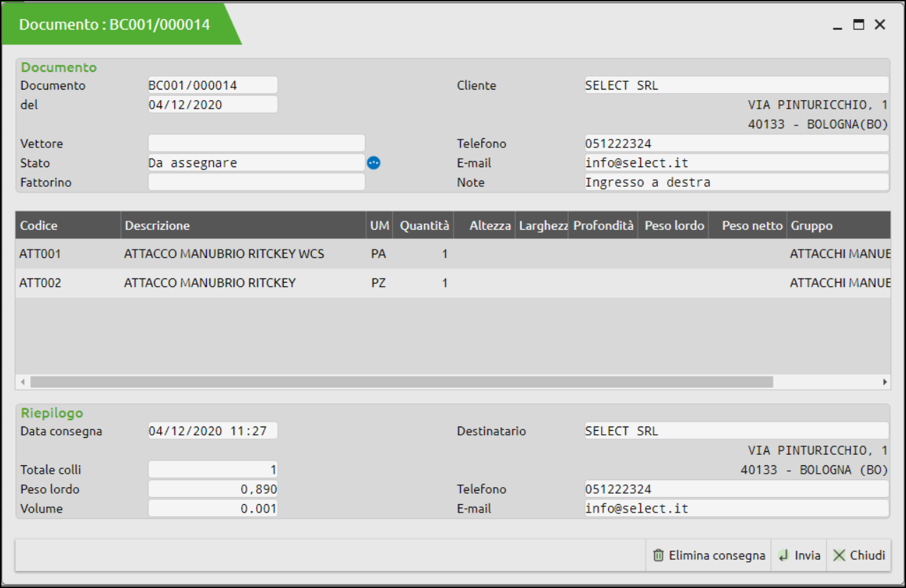Click the Gruppo column header

(x=838, y=226)
